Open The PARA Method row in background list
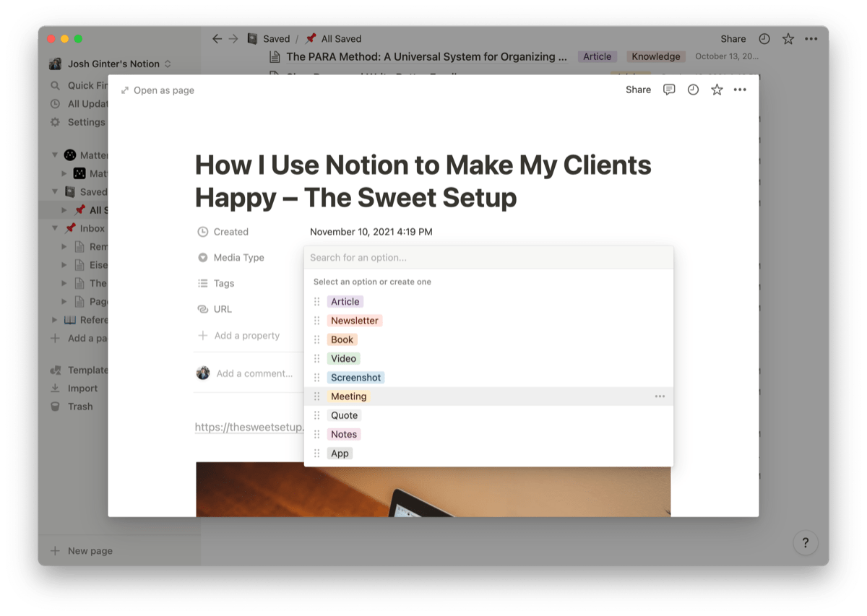Screen dimensions: 867x616 426,56
